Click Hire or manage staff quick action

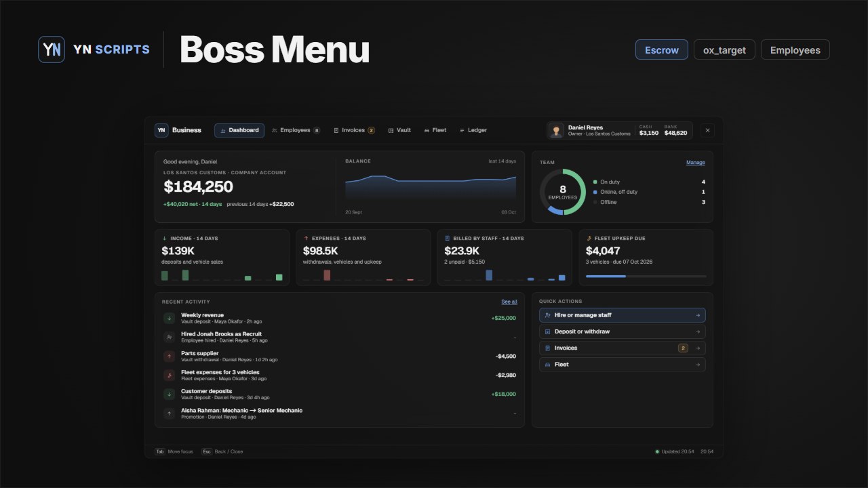click(623, 315)
